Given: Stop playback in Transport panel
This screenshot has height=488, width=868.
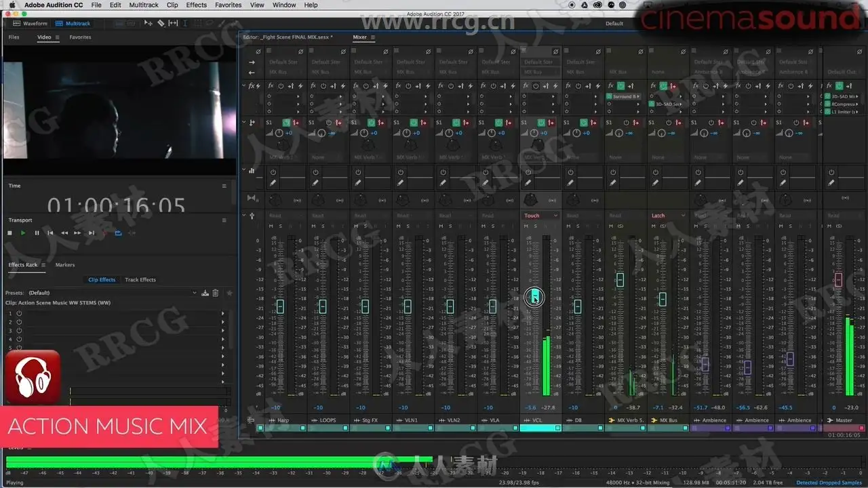Looking at the screenshot, I should 9,233.
